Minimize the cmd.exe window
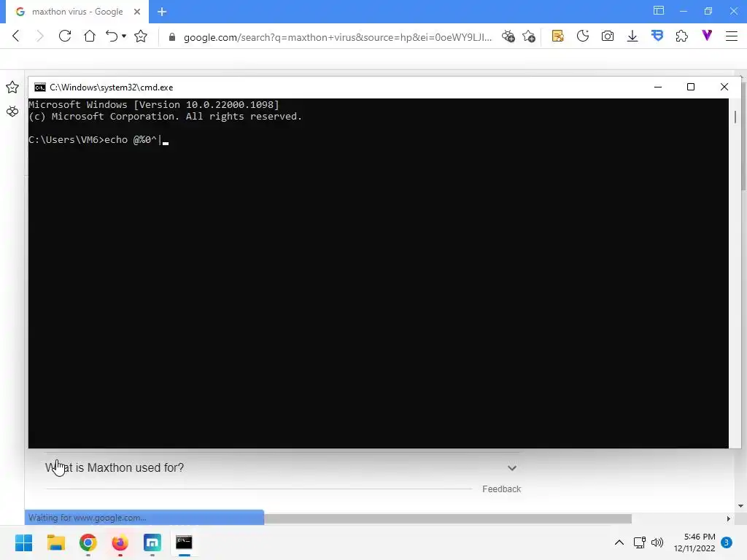 coord(658,87)
